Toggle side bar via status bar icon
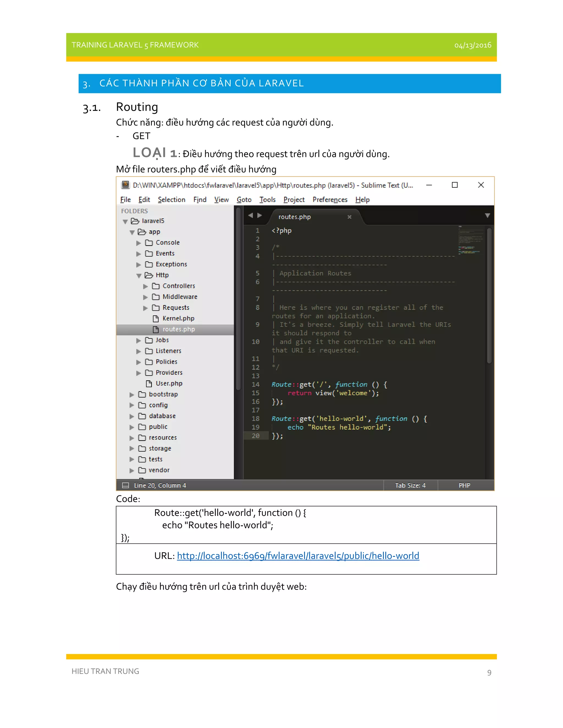This screenshot has width=563, height=728. 125,486
